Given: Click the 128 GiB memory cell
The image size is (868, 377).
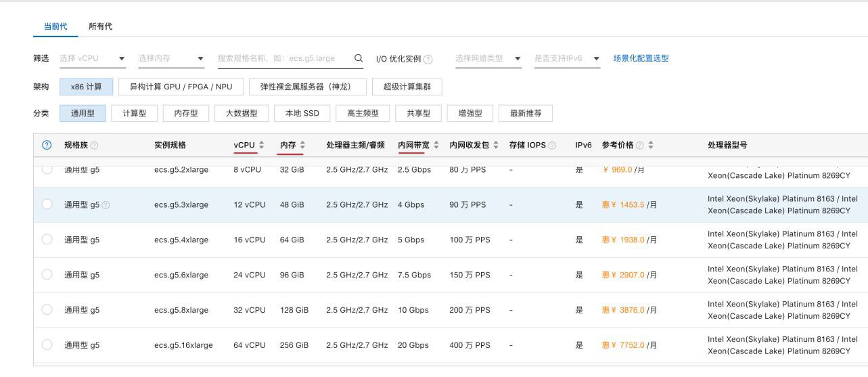Looking at the screenshot, I should tap(294, 310).
